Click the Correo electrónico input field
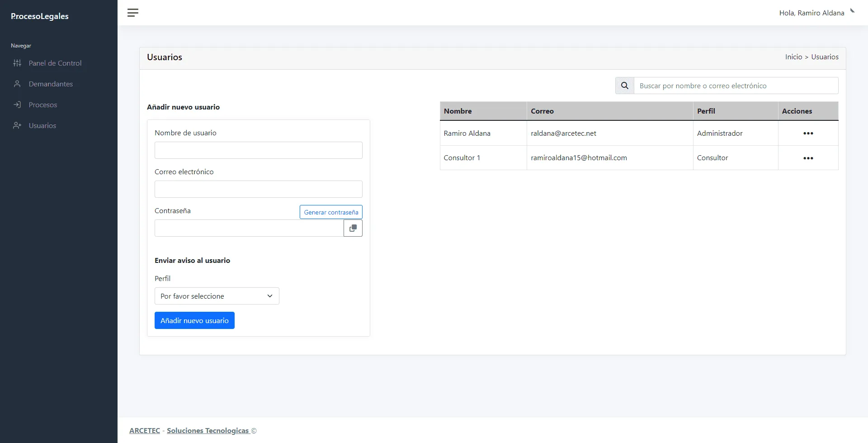868x443 pixels. 258,189
